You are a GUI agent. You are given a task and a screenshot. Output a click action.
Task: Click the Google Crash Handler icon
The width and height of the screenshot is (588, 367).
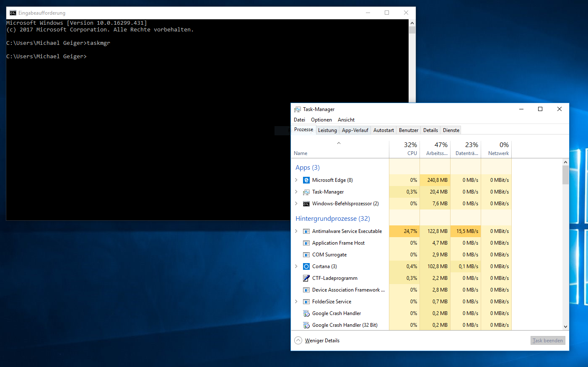coord(306,313)
